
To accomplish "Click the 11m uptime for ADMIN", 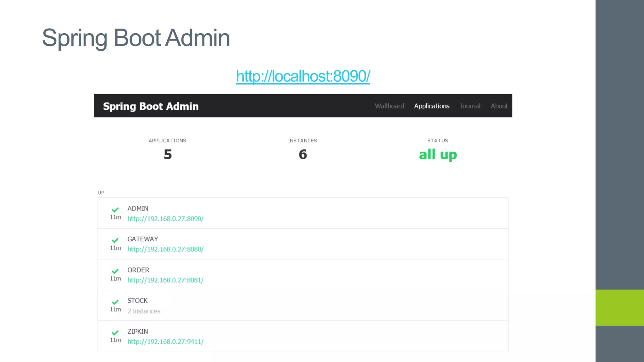I will point(115,217).
